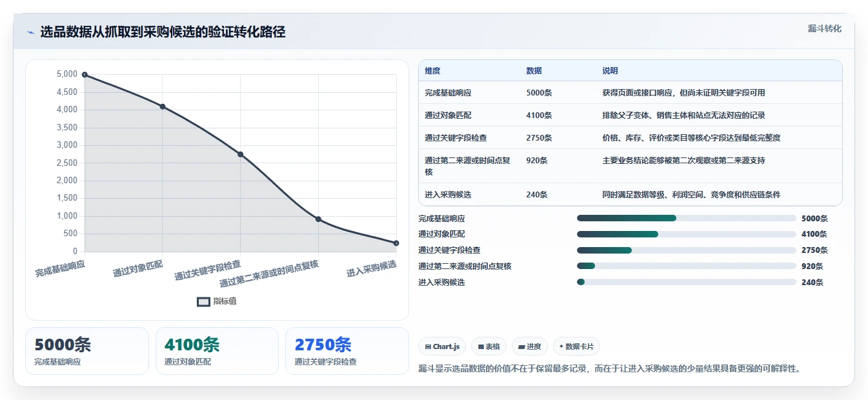This screenshot has width=868, height=400.
Task: Click the 进度 chip
Action: click(x=530, y=346)
